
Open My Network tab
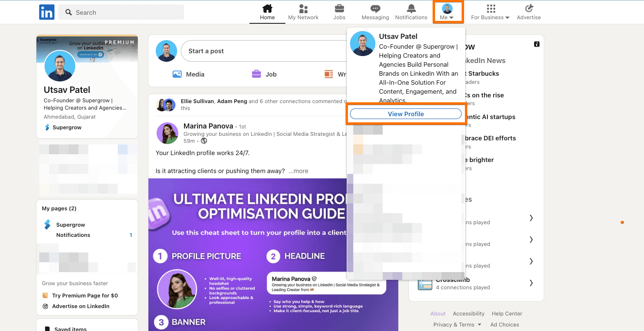pyautogui.click(x=303, y=12)
